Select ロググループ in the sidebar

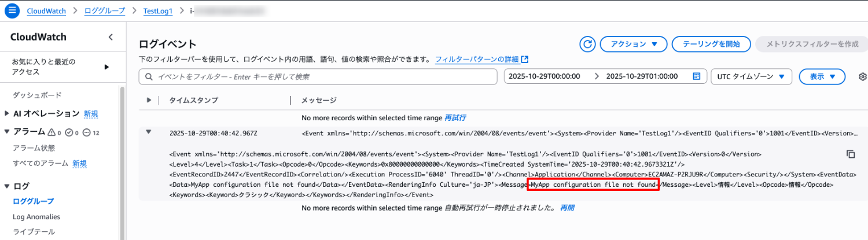[x=33, y=201]
